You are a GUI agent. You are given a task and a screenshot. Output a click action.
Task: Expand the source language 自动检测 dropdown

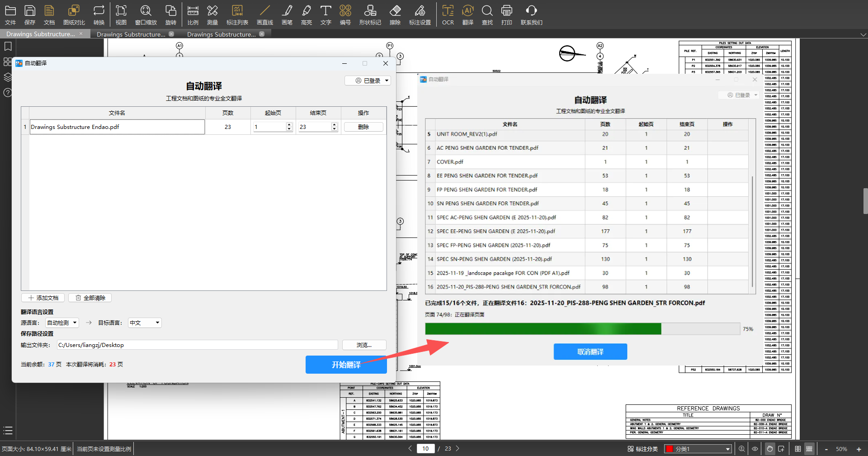62,323
